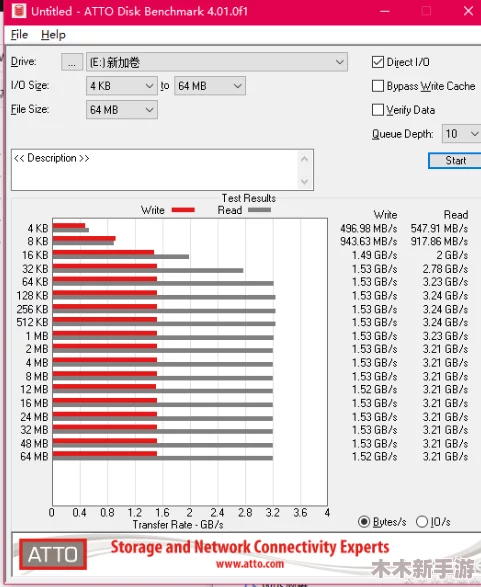
Task: Expand the File Size dropdown
Action: [x=122, y=110]
